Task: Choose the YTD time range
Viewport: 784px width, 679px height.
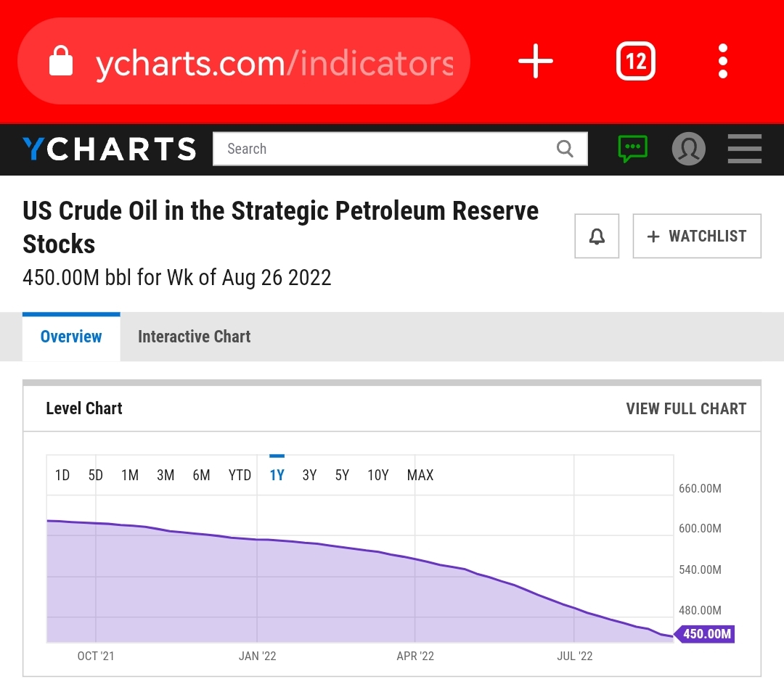Action: tap(240, 475)
